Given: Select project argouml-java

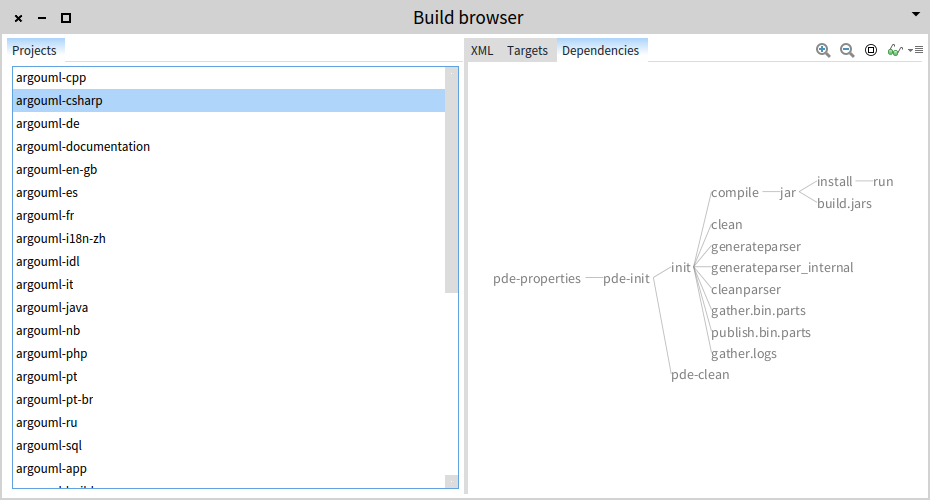Looking at the screenshot, I should [x=229, y=308].
